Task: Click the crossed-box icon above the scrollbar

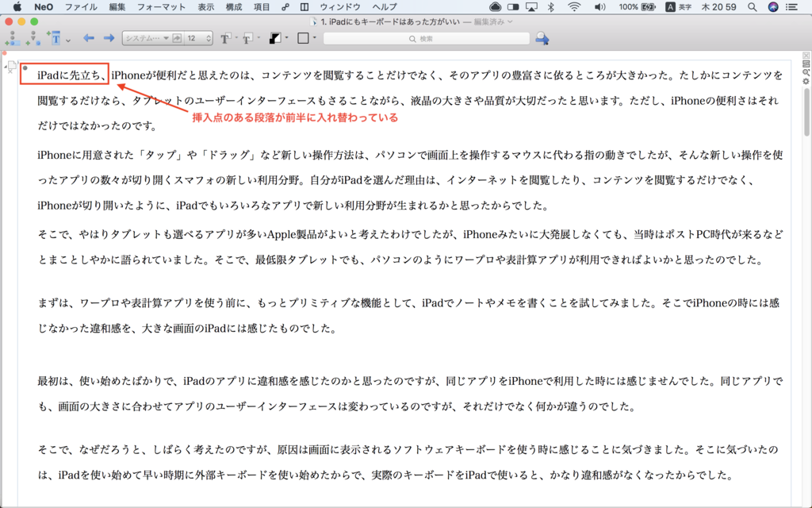Action: pos(806,56)
